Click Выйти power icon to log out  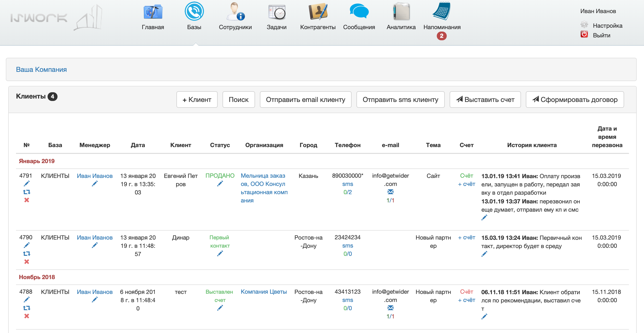(x=584, y=34)
